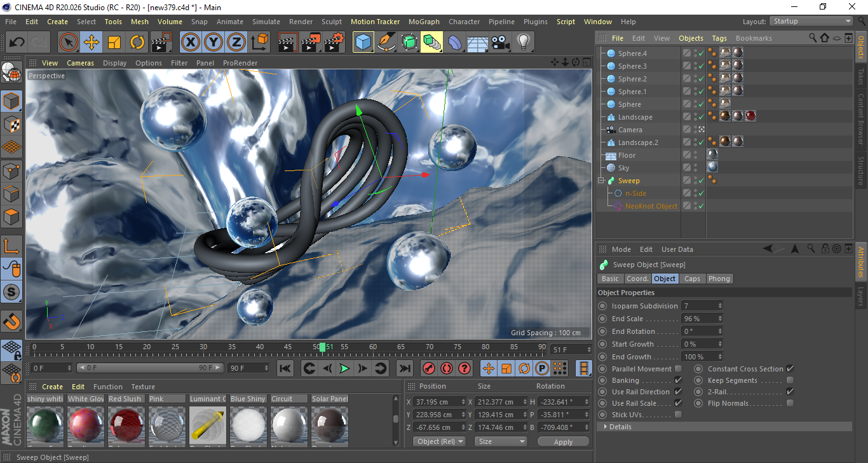Image resolution: width=868 pixels, height=463 pixels.
Task: Open the Object (Rel) dropdown
Action: click(x=439, y=441)
